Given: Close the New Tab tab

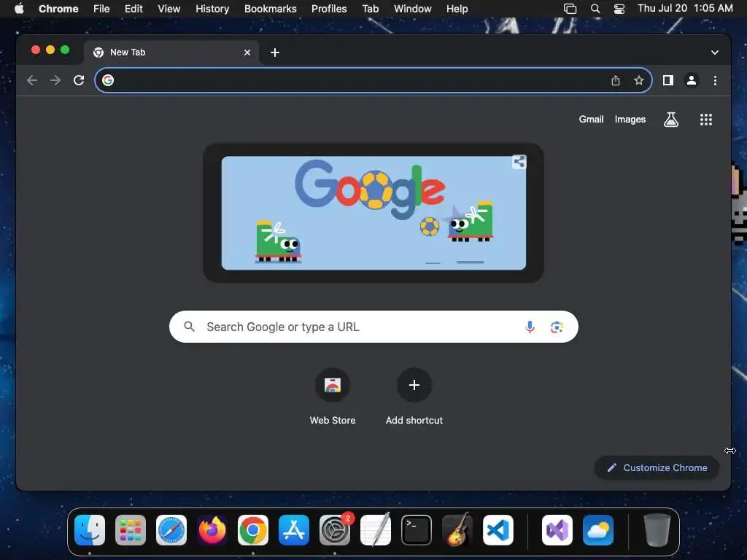Looking at the screenshot, I should click(x=247, y=52).
